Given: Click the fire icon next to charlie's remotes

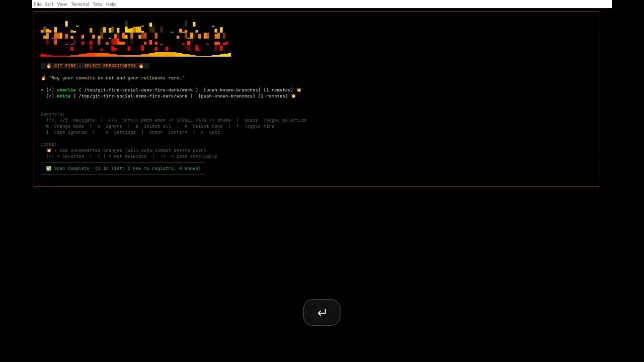Looking at the screenshot, I should click(x=299, y=90).
